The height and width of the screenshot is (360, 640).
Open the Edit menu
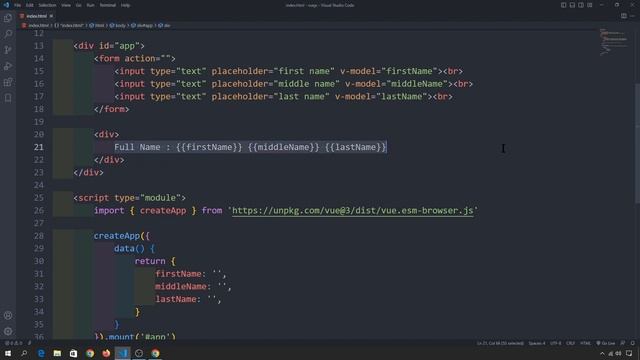coord(30,5)
